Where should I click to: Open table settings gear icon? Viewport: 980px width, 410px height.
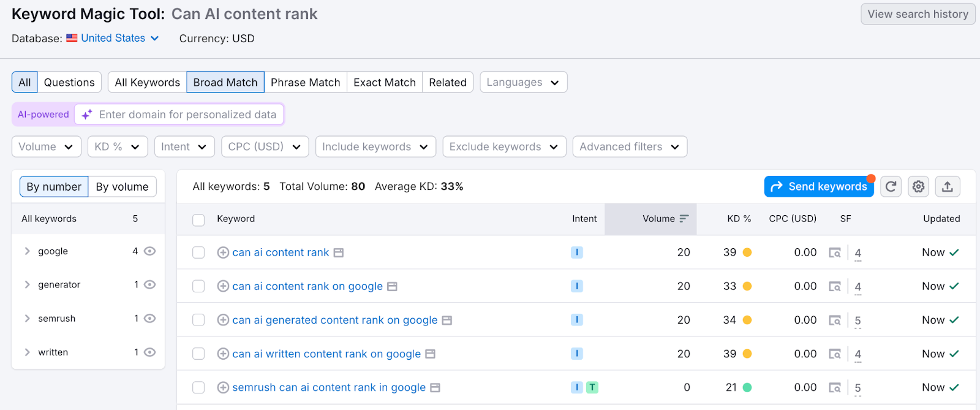click(x=918, y=187)
